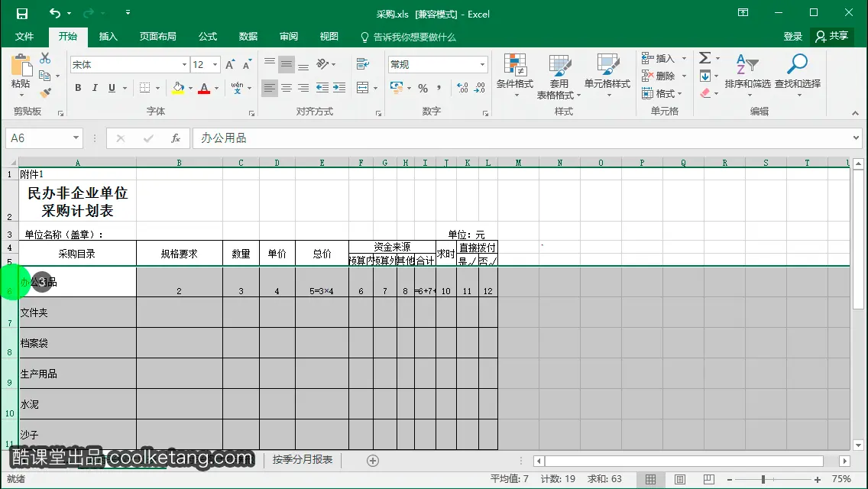Open 套用表格格式 table format gallery
Viewport: 868px width, 489px height.
559,76
